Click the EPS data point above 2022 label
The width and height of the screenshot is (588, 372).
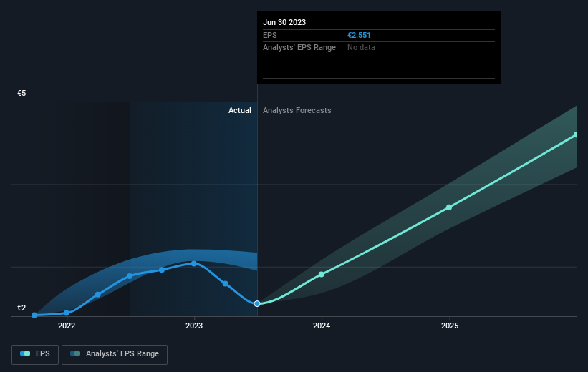[67, 313]
